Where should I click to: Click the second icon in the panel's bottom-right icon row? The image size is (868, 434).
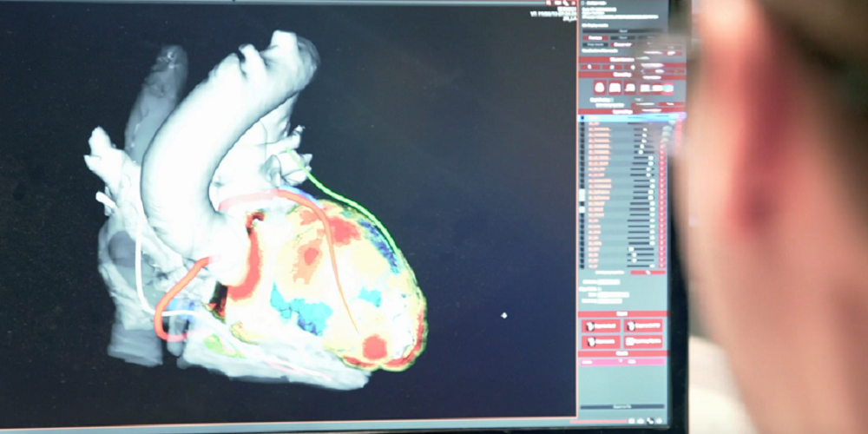coord(641,421)
